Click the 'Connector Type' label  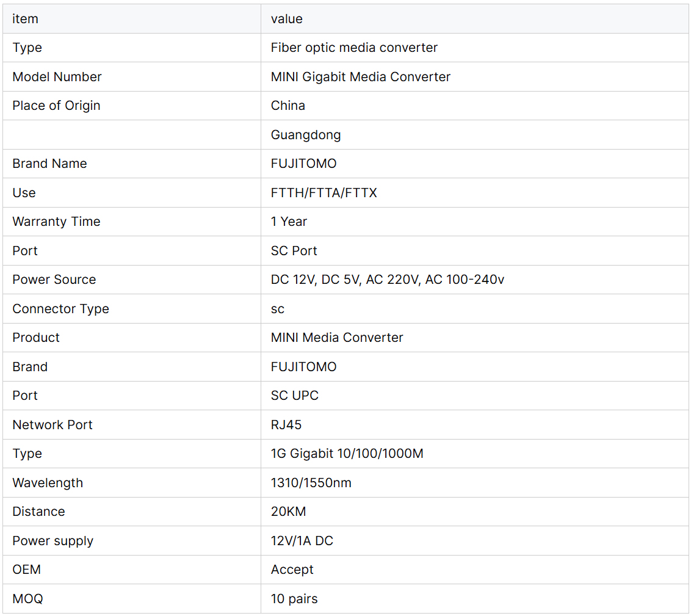pos(60,309)
